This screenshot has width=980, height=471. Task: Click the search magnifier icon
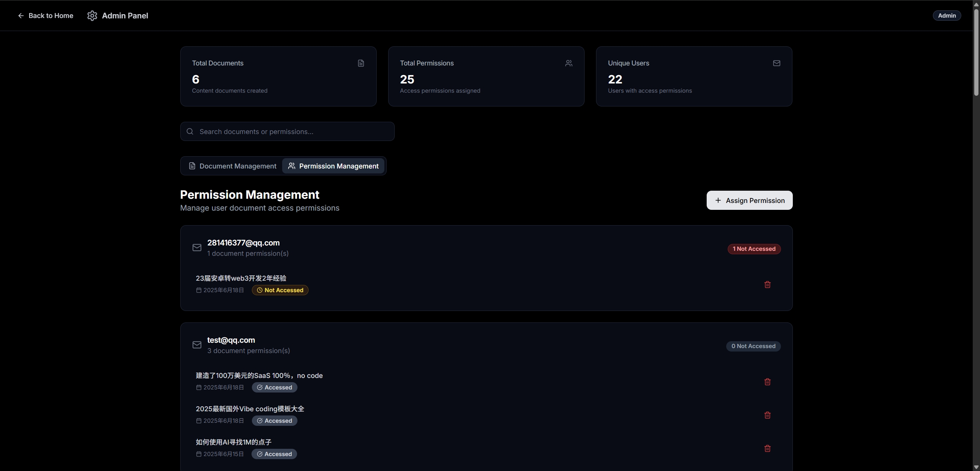click(x=190, y=132)
